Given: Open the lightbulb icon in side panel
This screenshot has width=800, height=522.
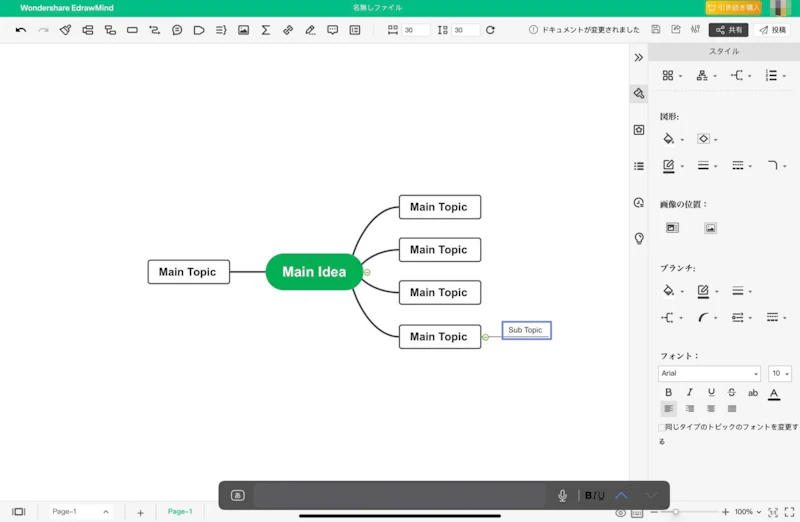Looking at the screenshot, I should click(x=639, y=239).
